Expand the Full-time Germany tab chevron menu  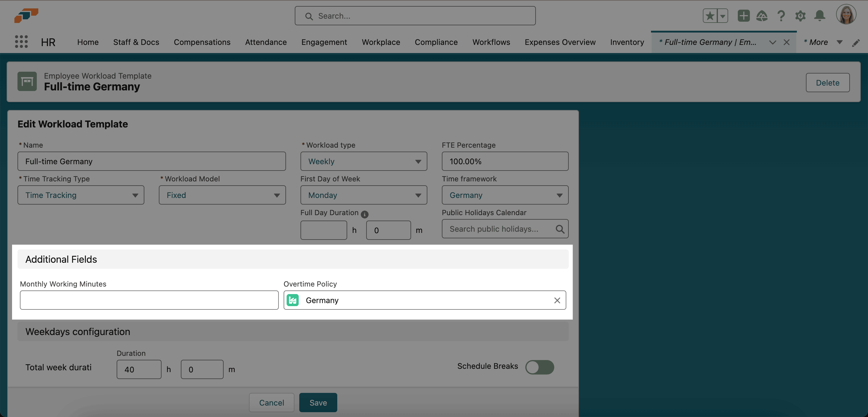[x=773, y=42]
